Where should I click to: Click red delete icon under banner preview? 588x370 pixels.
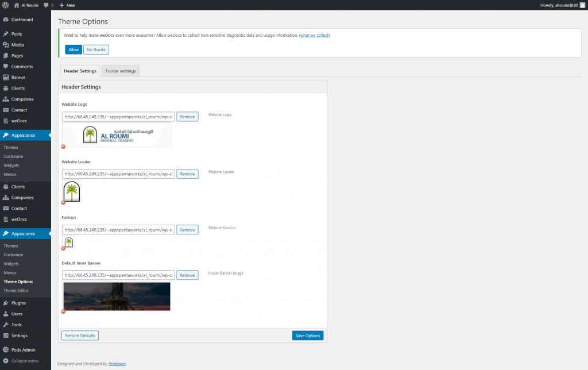tap(63, 311)
